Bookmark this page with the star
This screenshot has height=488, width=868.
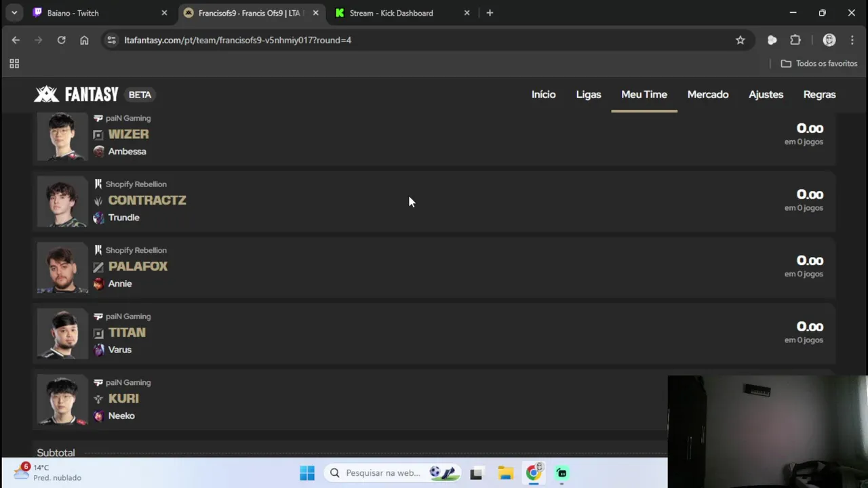click(x=741, y=40)
